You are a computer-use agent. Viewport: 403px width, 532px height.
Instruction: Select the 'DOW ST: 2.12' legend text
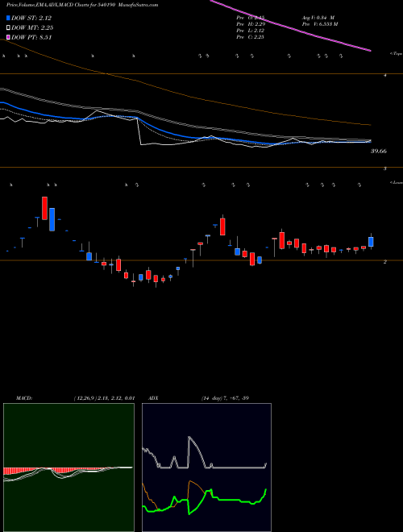click(31, 19)
